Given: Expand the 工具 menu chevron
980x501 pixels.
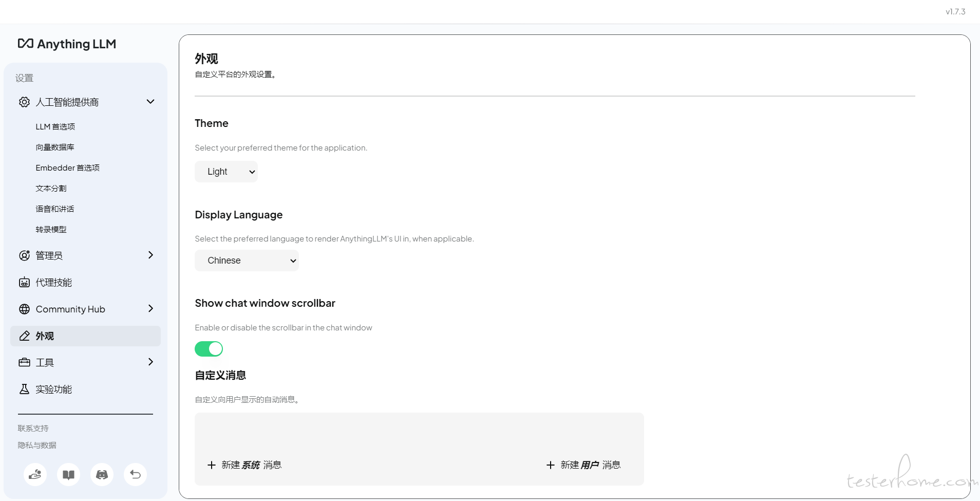Looking at the screenshot, I should [x=150, y=362].
